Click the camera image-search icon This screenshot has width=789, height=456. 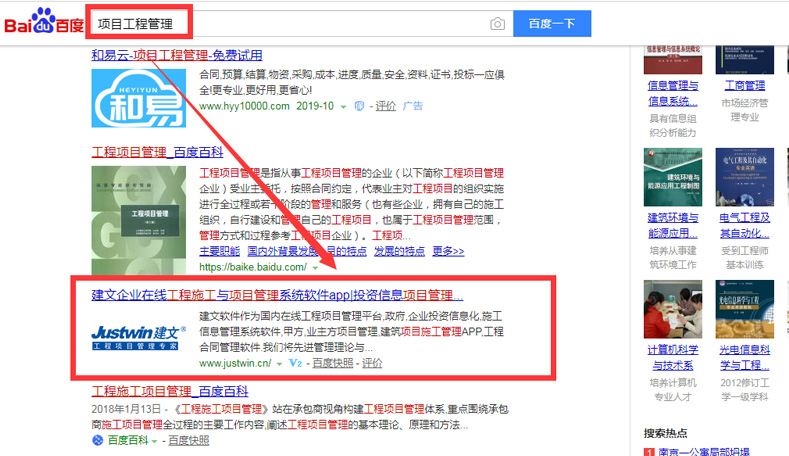pos(497,24)
